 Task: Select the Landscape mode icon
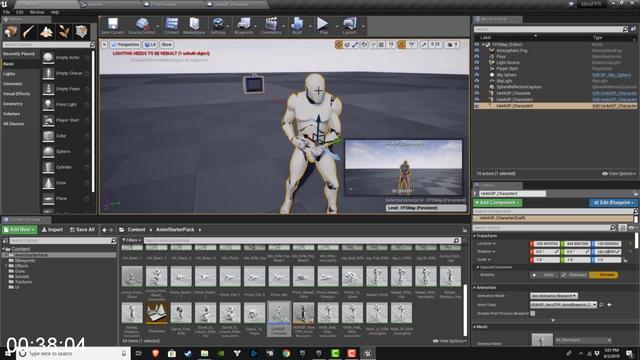pos(46,31)
